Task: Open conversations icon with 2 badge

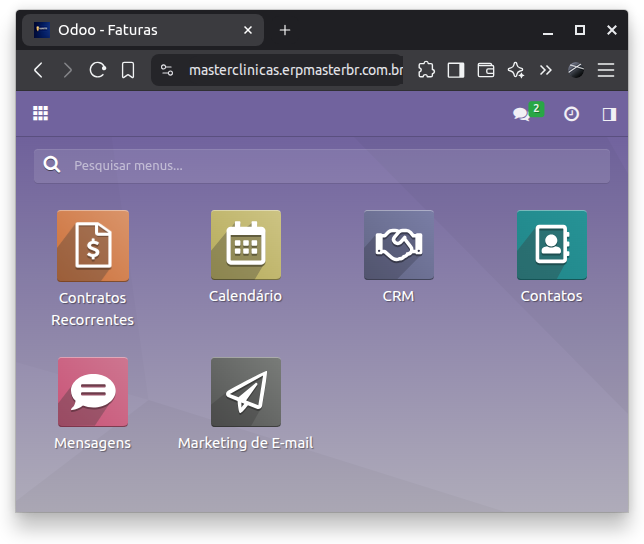Action: pyautogui.click(x=522, y=114)
